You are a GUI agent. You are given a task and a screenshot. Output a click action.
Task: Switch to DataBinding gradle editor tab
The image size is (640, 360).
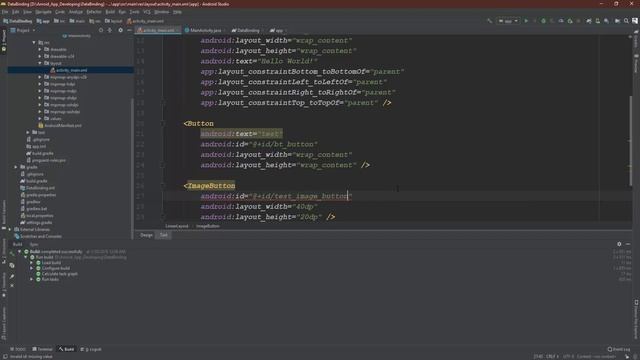pyautogui.click(x=248, y=30)
